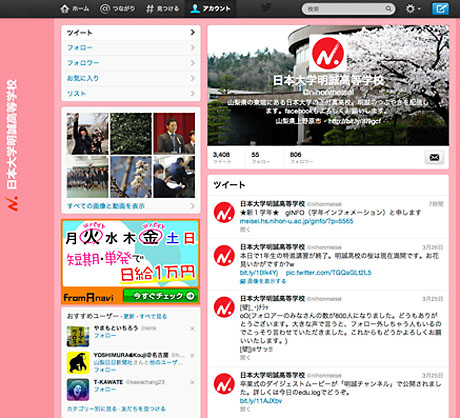Dismiss T-KAWATE suggestion
The height and width of the screenshot is (418, 460).
coord(192,382)
